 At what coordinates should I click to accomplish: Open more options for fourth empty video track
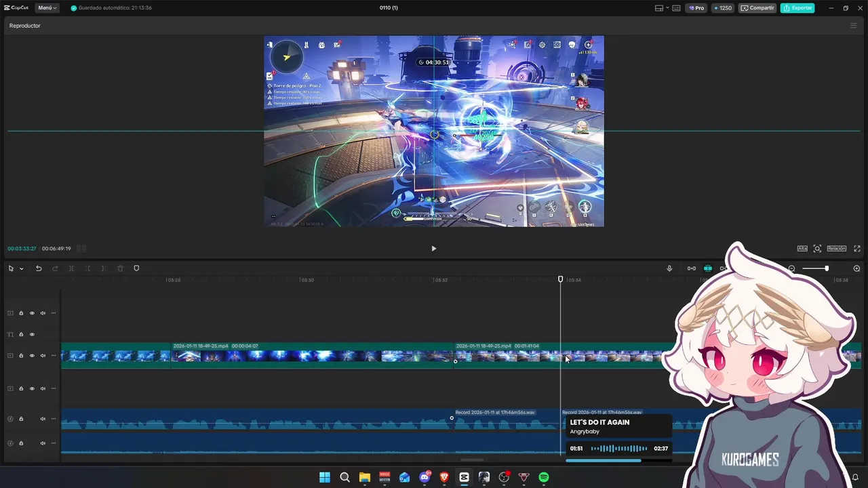click(x=54, y=389)
